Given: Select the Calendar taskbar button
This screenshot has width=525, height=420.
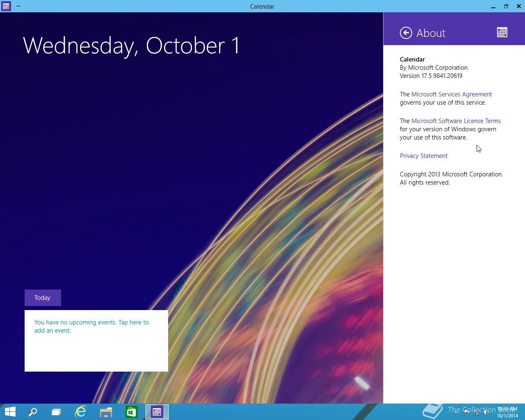Looking at the screenshot, I should tap(157, 412).
